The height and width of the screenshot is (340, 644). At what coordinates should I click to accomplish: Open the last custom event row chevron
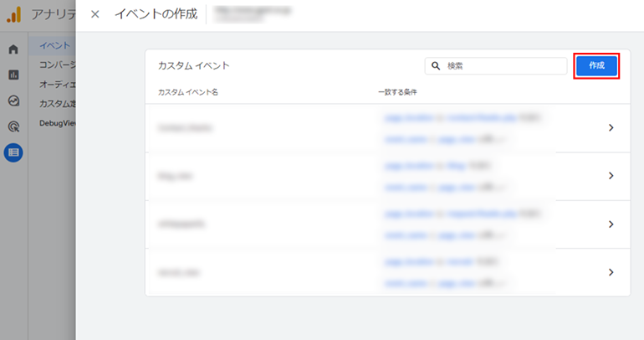tap(611, 272)
